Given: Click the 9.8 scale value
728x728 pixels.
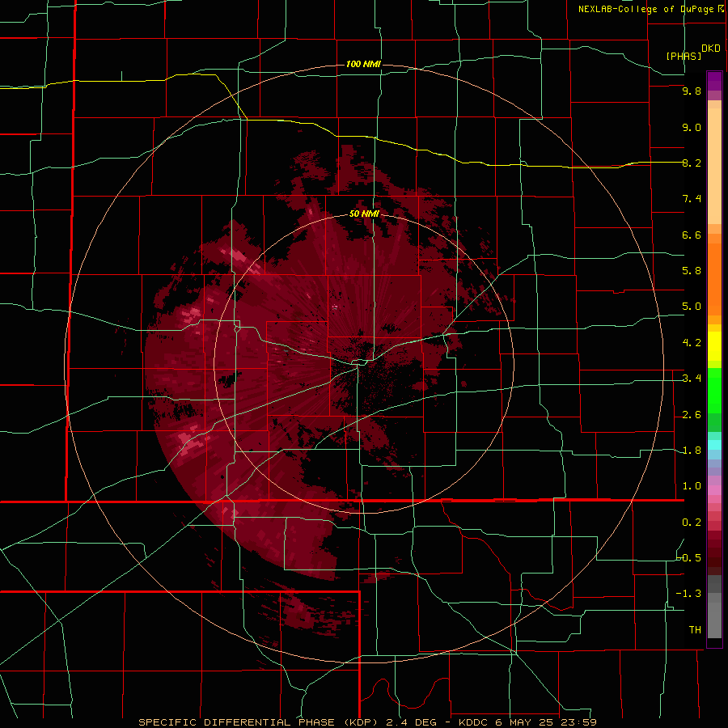Looking at the screenshot, I should 692,91.
